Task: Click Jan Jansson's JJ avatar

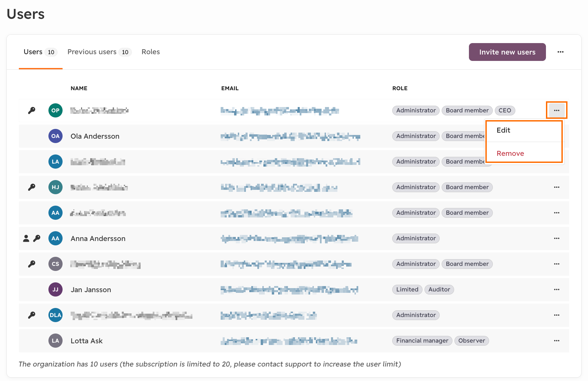Action: 56,289
